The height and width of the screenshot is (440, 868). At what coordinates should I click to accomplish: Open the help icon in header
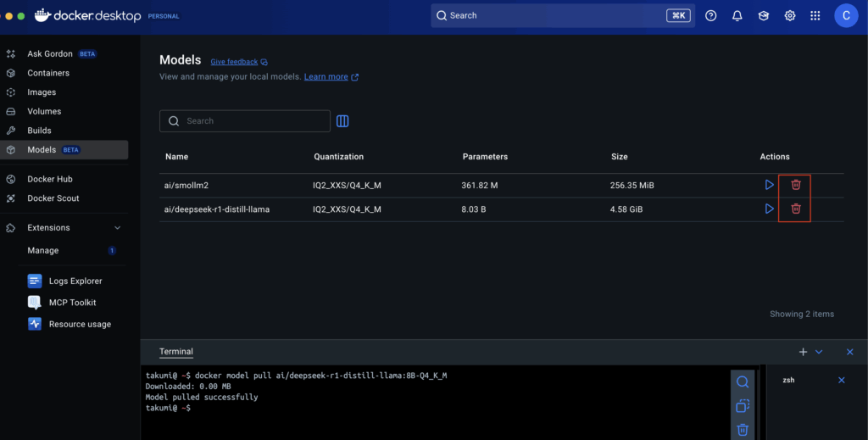coord(711,15)
